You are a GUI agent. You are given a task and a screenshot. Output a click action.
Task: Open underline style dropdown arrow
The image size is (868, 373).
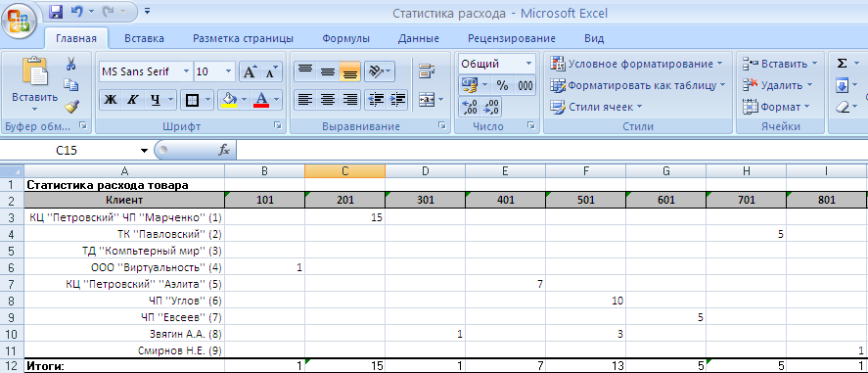click(x=170, y=100)
